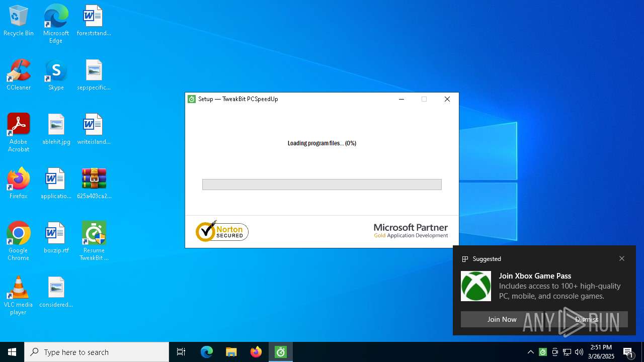Select the boxzip.rtf document icon
Image resolution: width=644 pixels, height=362 pixels.
[x=56, y=238]
